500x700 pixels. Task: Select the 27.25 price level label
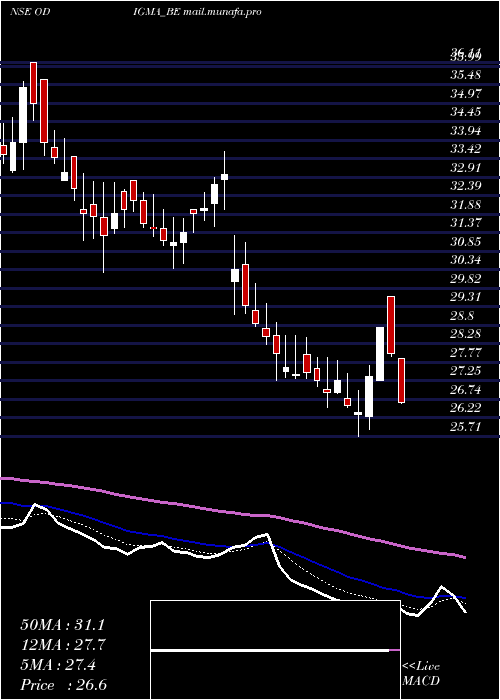[465, 371]
